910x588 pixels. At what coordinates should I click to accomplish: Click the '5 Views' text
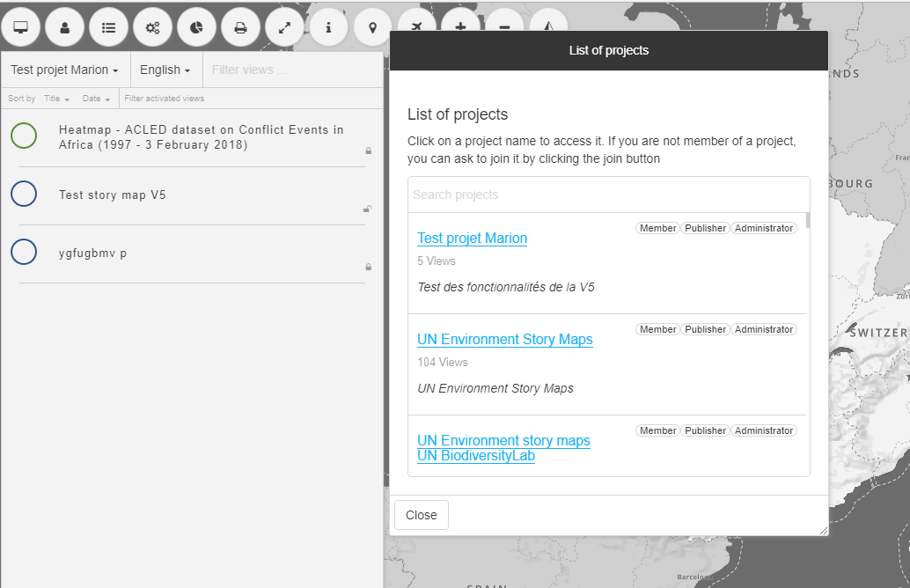click(x=437, y=261)
